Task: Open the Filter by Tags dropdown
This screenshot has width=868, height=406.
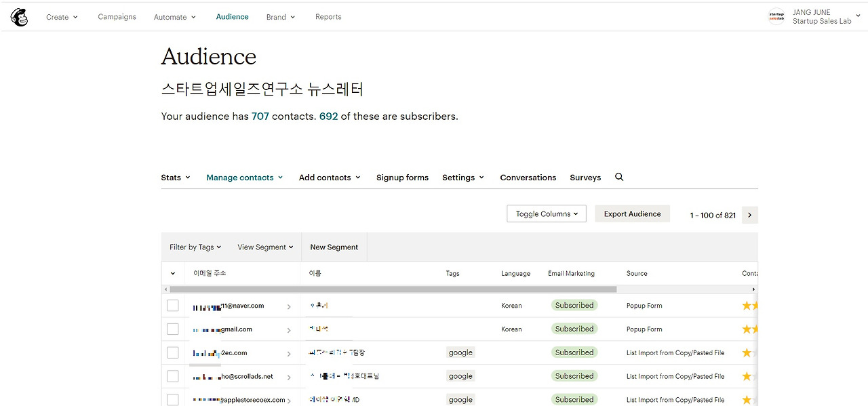Action: (195, 247)
